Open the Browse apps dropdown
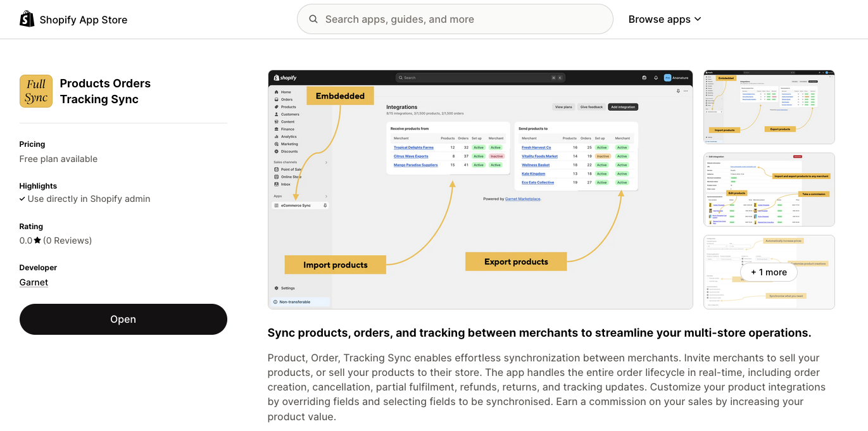 (665, 19)
